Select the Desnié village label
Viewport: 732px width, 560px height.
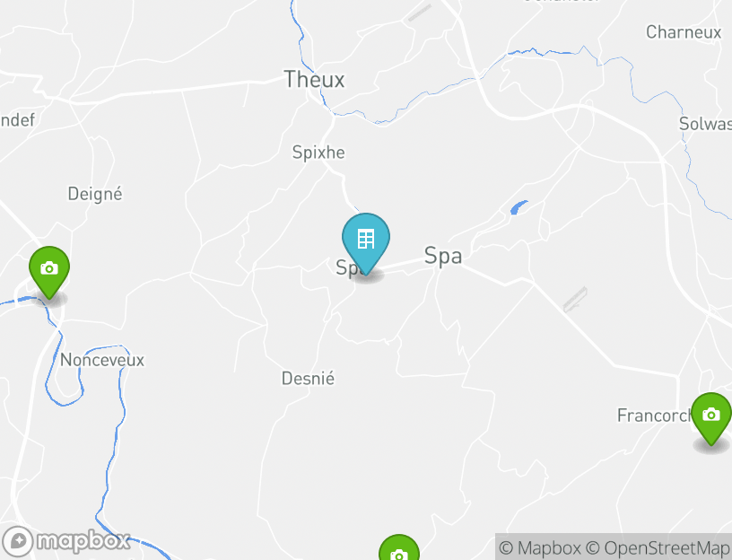click(x=308, y=379)
